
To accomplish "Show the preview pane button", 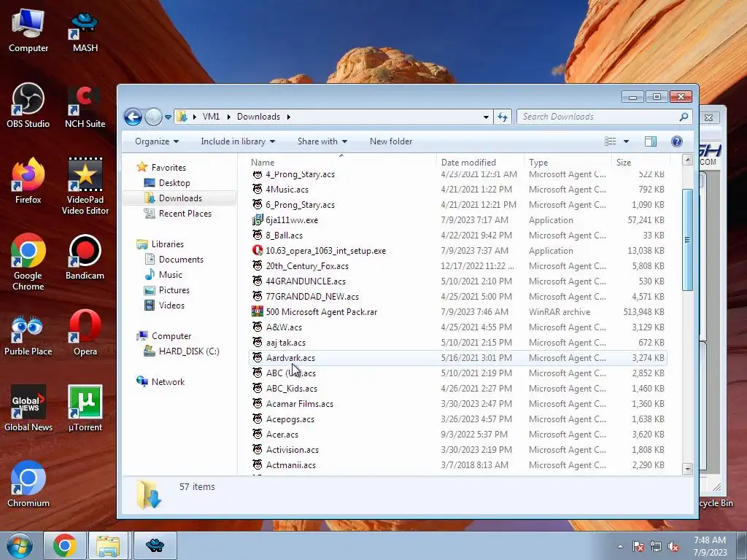I will point(650,141).
